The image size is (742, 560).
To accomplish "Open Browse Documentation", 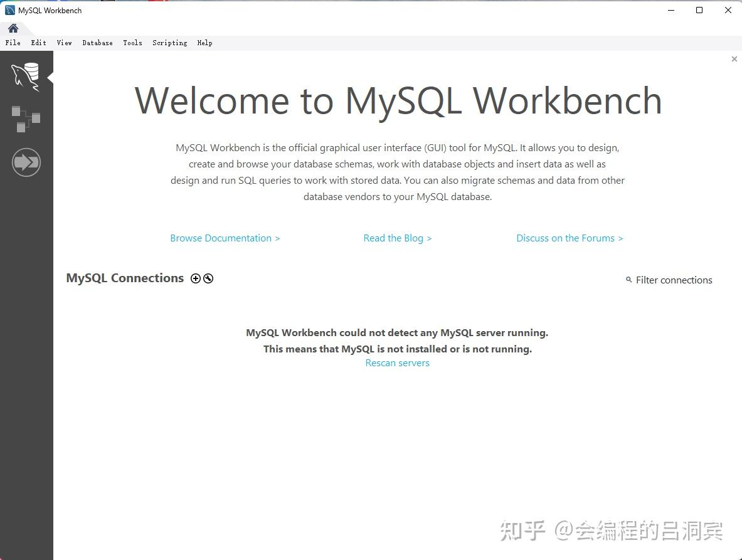I will pos(225,238).
